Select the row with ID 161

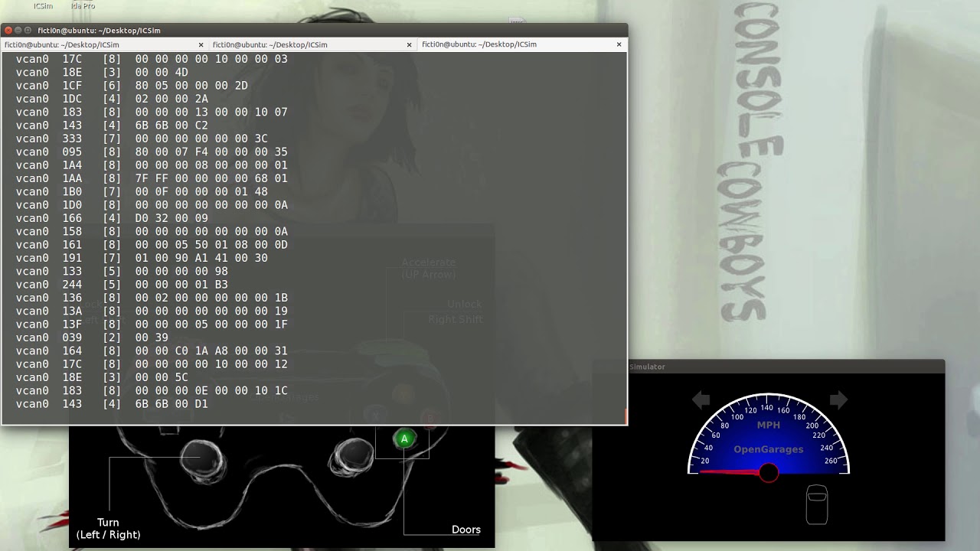(x=152, y=245)
